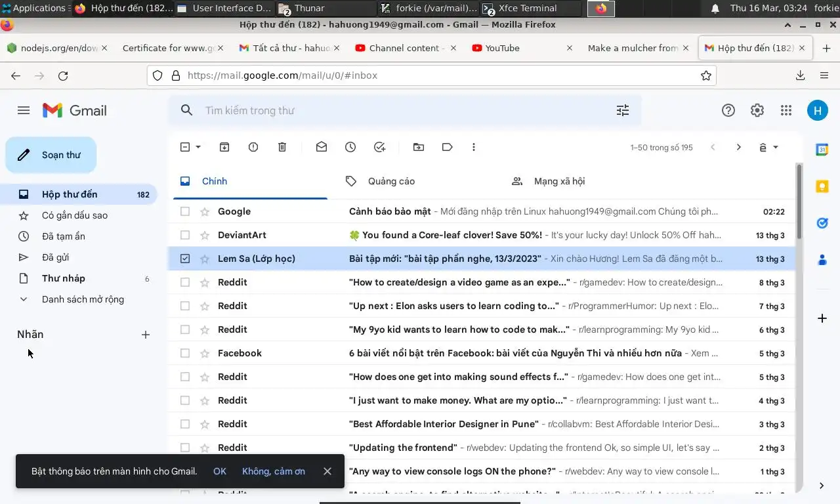Reload the page in Firefox
840x504 pixels.
[63, 75]
